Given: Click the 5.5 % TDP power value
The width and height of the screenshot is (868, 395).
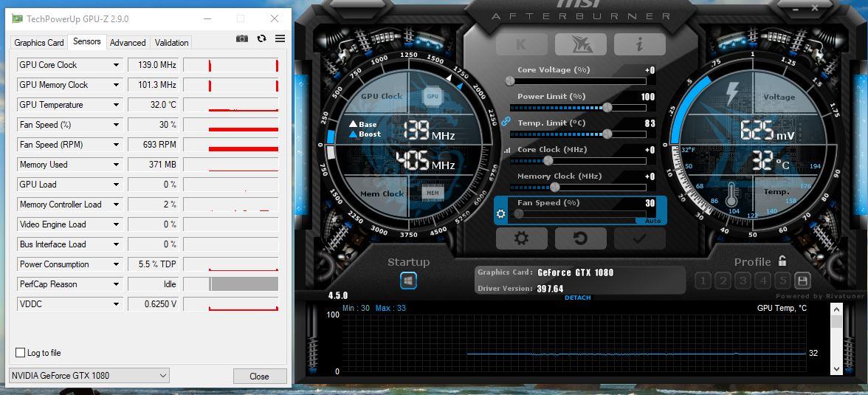Looking at the screenshot, I should [x=154, y=264].
